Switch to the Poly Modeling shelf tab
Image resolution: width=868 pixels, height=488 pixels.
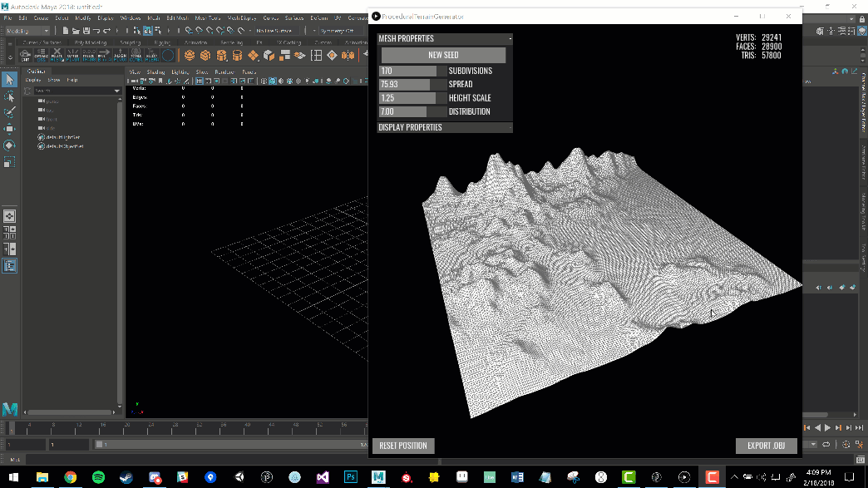coord(91,42)
